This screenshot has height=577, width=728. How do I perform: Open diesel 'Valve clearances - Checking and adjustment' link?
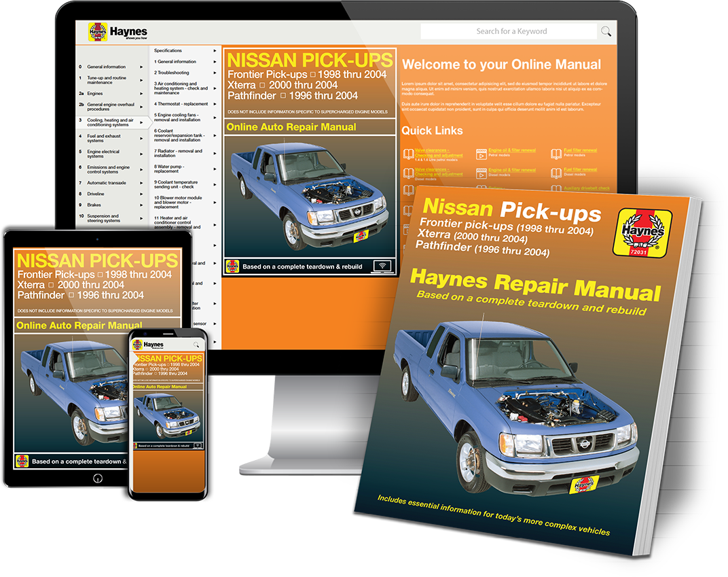[439, 172]
